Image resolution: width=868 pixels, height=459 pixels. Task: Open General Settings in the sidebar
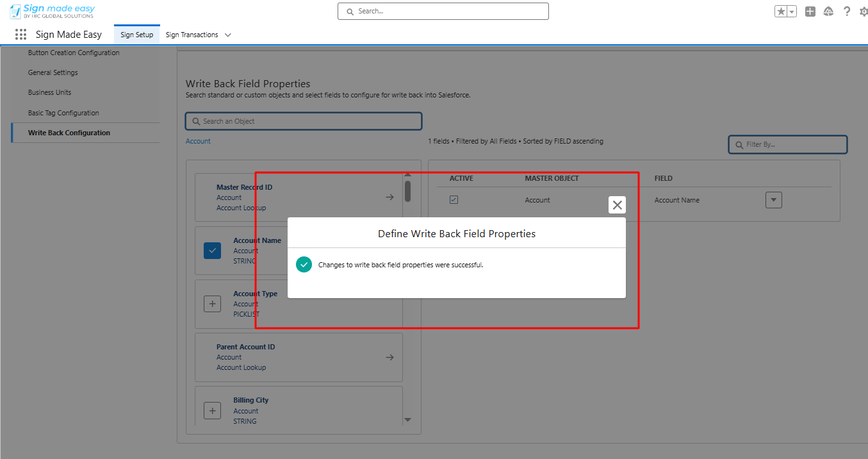point(53,72)
